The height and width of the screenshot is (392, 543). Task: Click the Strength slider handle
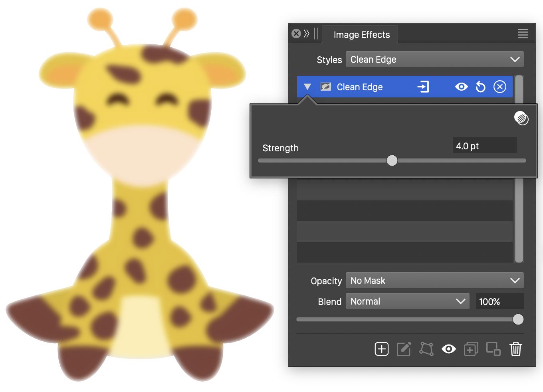(392, 160)
